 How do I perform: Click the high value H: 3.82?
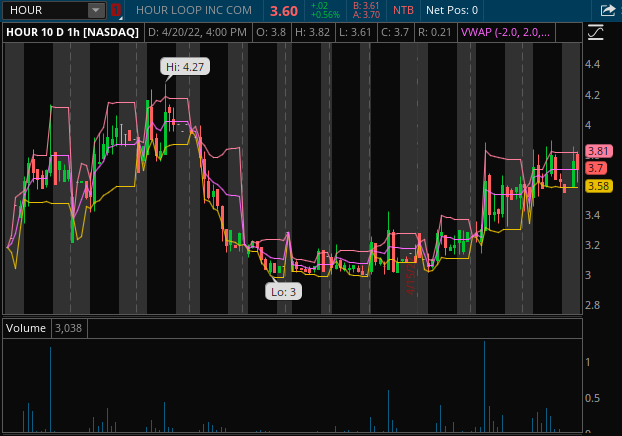312,32
